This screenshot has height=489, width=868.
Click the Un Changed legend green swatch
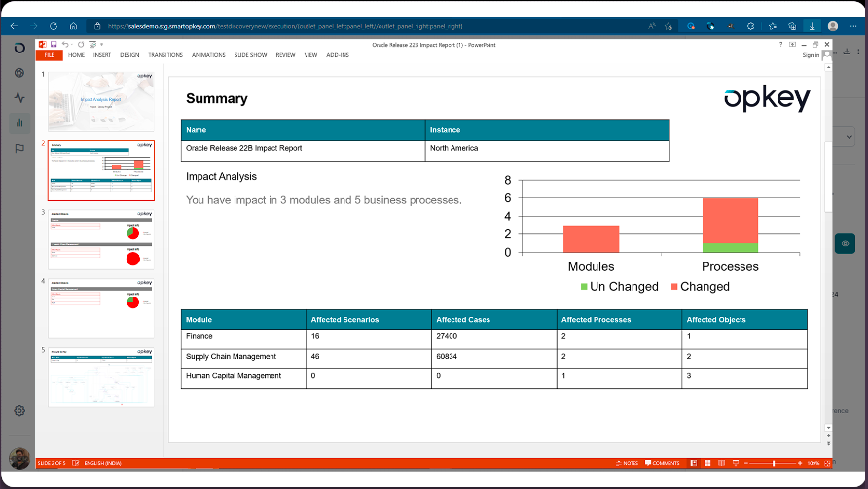[x=584, y=287]
